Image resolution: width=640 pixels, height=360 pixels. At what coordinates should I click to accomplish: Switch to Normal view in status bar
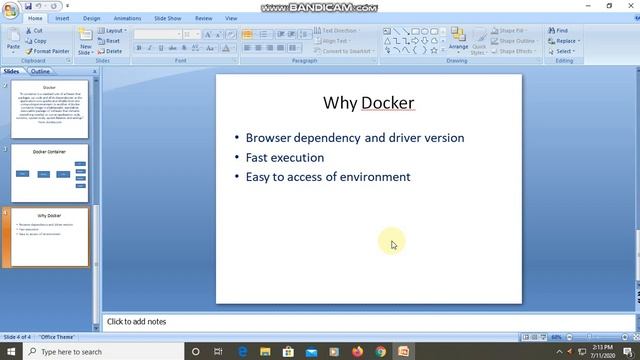pos(526,337)
